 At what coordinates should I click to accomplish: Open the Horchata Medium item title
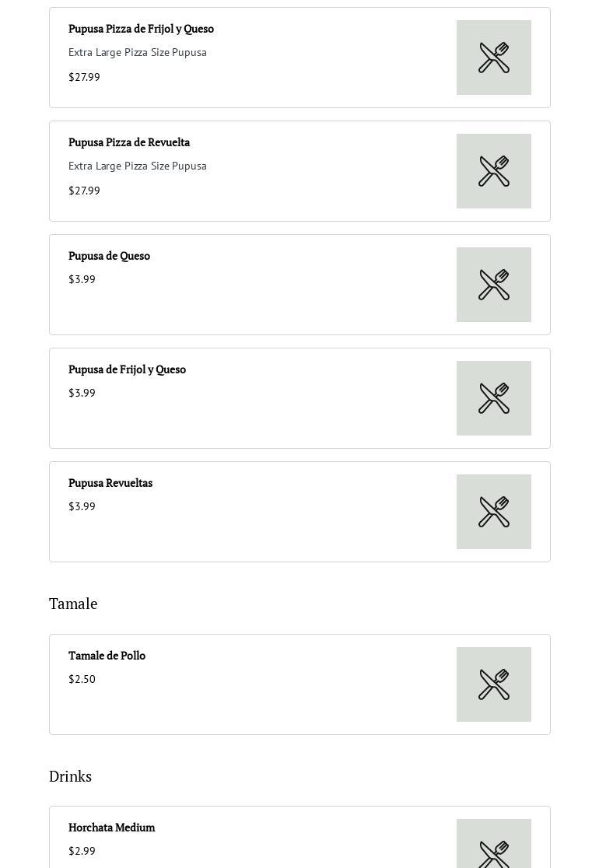coord(111,828)
